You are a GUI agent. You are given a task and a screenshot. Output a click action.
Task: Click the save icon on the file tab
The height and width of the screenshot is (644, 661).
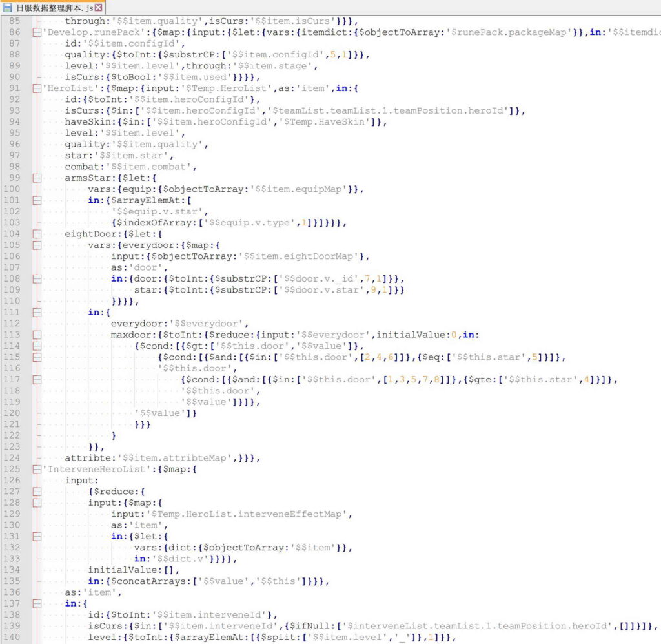pyautogui.click(x=8, y=7)
